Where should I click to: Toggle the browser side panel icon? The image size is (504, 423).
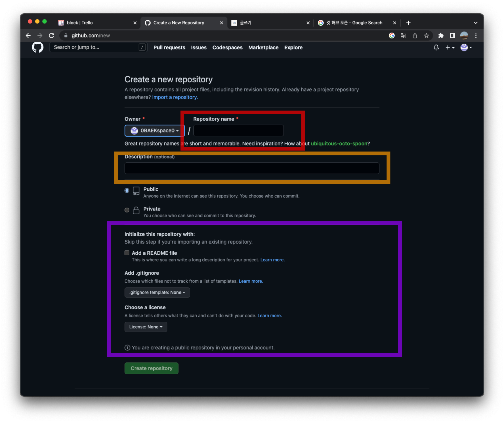452,36
